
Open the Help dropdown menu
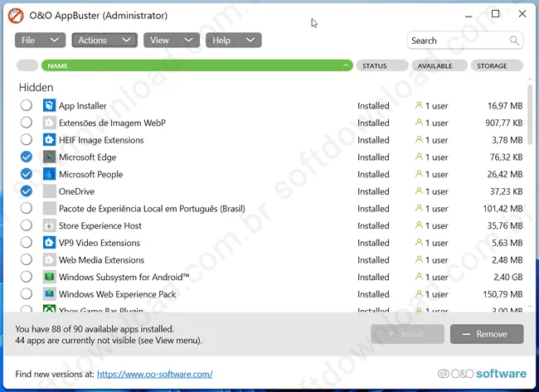[233, 41]
